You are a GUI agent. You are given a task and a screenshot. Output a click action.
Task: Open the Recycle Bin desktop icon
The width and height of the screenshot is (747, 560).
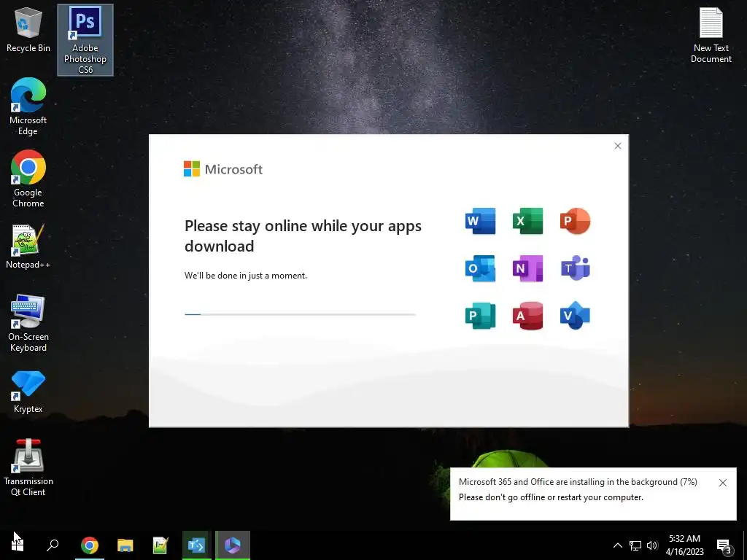[28, 29]
